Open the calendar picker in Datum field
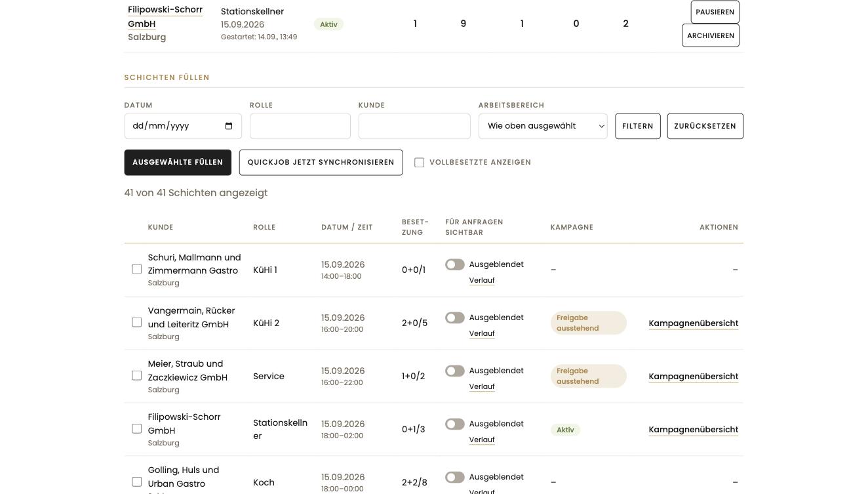The height and width of the screenshot is (494, 868). pyautogui.click(x=228, y=126)
